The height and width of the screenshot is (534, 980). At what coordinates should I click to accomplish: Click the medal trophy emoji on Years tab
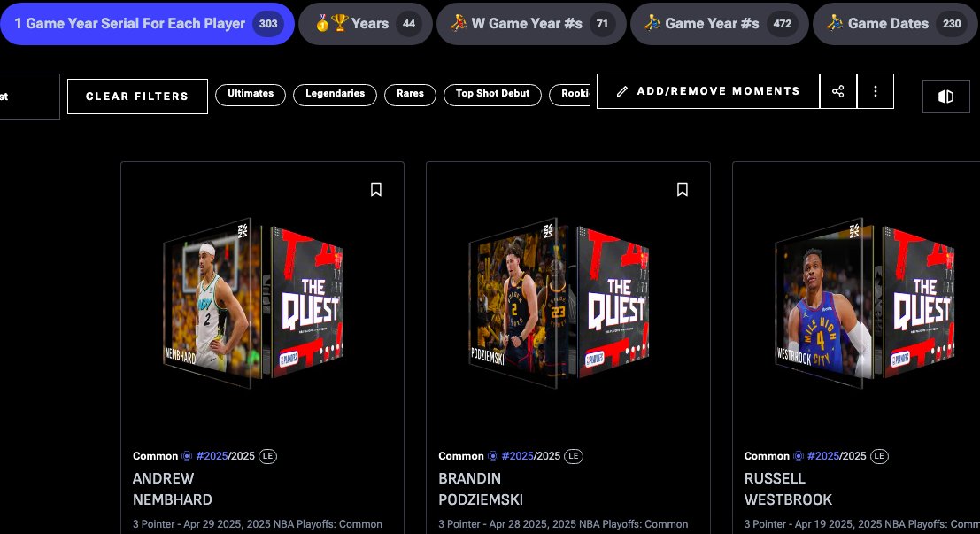tap(332, 24)
